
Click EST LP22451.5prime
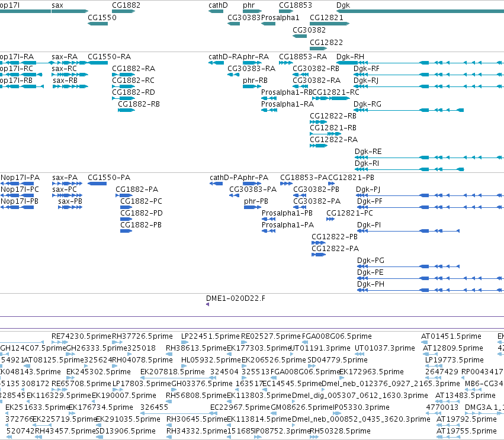pyautogui.click(x=210, y=336)
